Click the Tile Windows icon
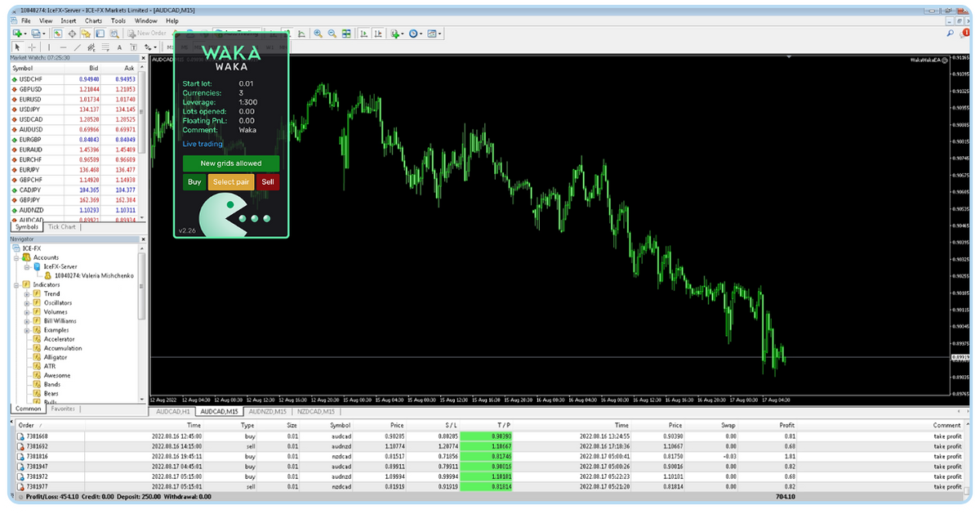The height and width of the screenshot is (514, 980). (345, 34)
